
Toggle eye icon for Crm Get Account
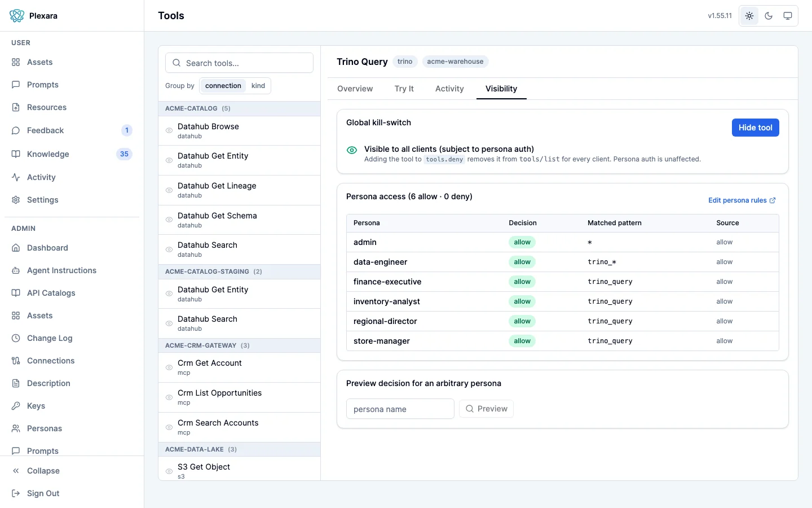pos(169,367)
